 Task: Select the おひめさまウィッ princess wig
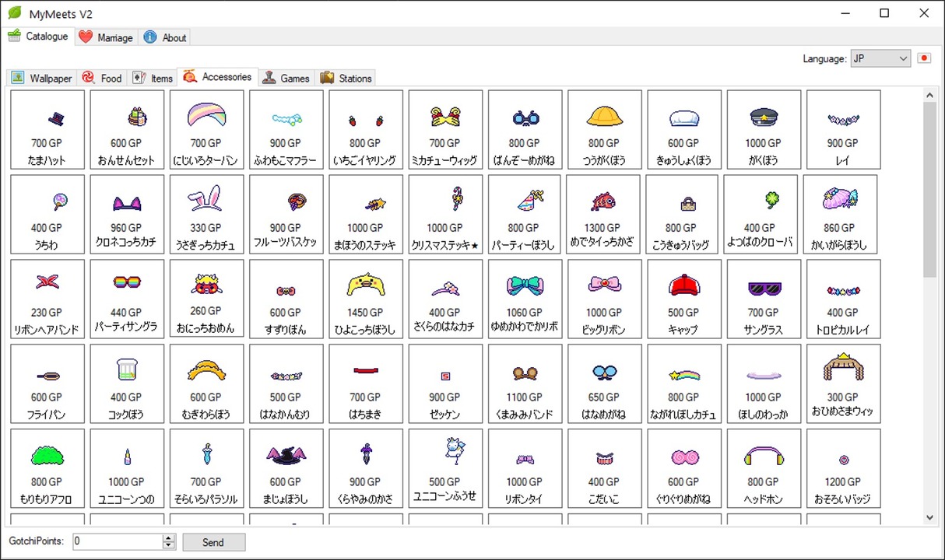pyautogui.click(x=844, y=383)
